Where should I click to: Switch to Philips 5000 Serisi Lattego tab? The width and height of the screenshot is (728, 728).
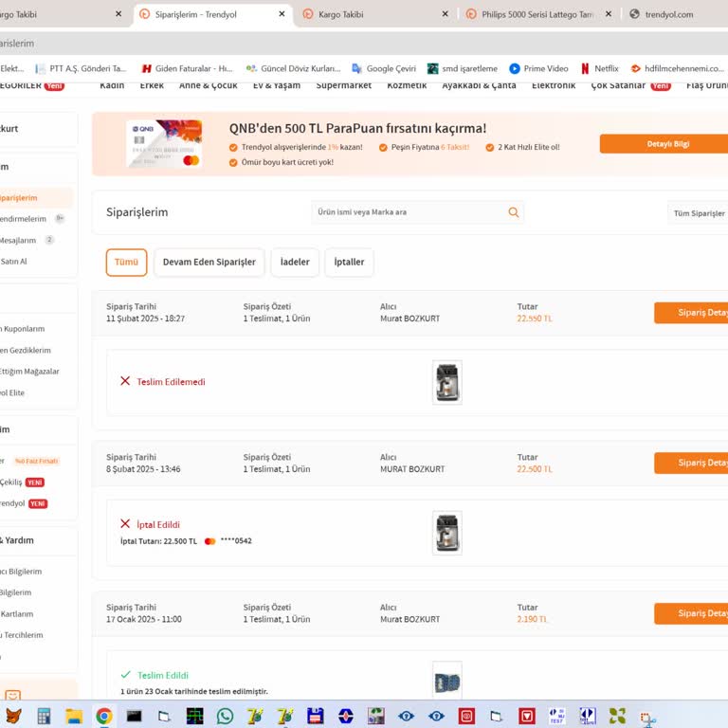[537, 14]
